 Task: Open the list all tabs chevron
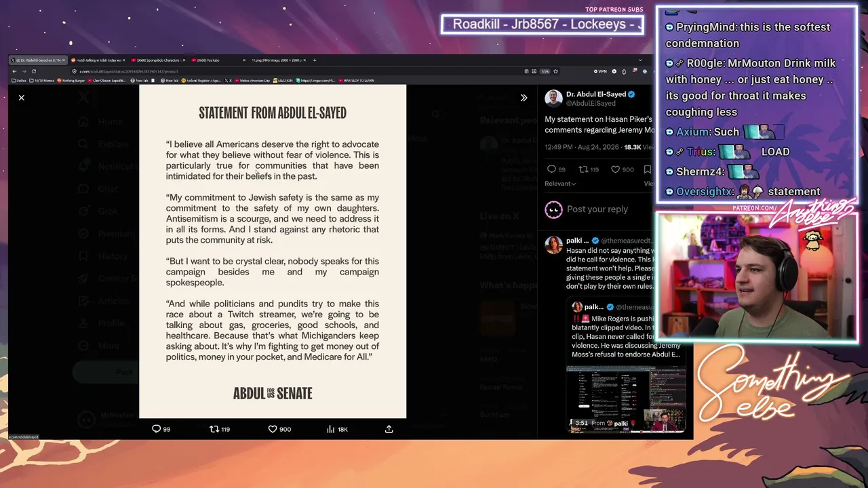(x=640, y=60)
